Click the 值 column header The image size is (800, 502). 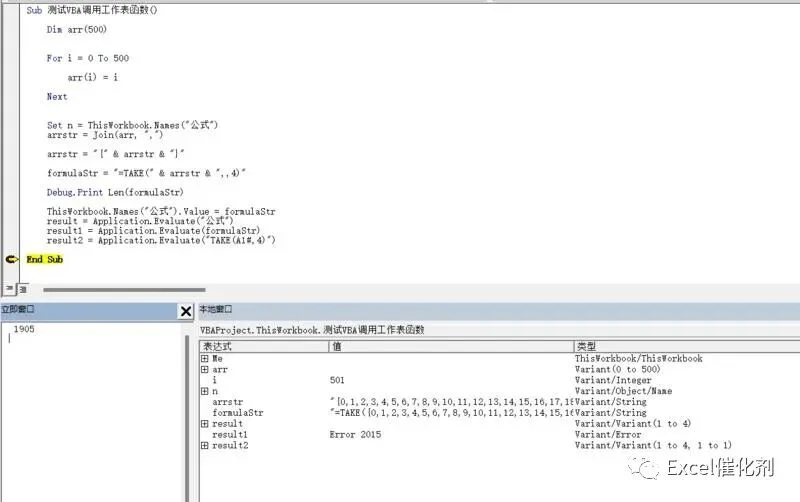tap(452, 346)
